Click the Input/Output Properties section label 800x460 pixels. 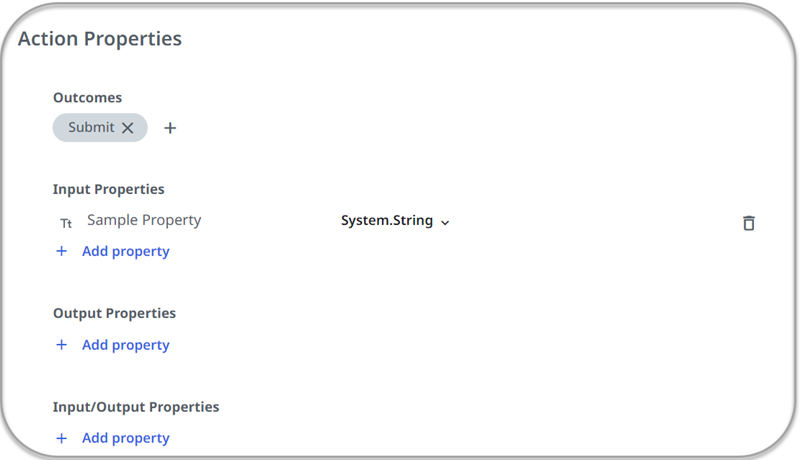click(136, 407)
